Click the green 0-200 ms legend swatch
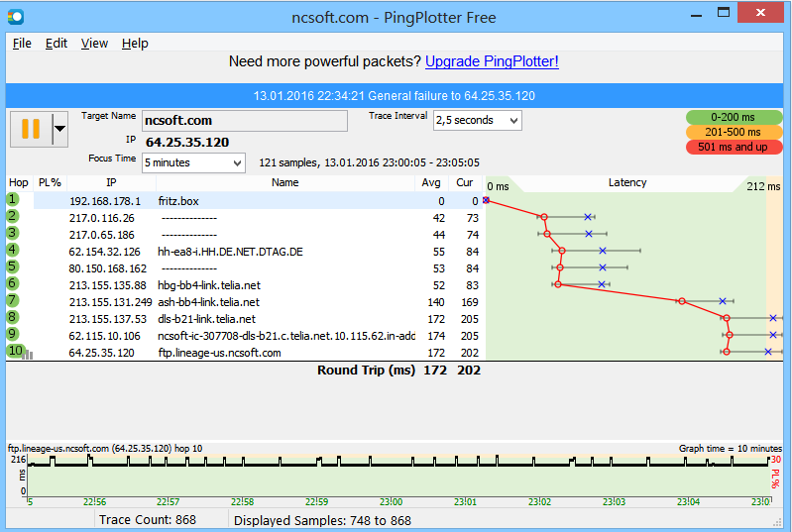 click(733, 117)
